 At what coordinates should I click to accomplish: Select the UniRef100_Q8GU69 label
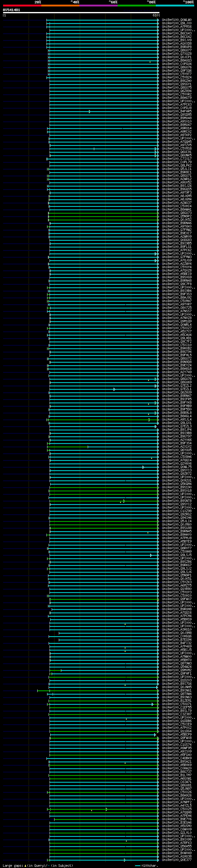click(177, 382)
